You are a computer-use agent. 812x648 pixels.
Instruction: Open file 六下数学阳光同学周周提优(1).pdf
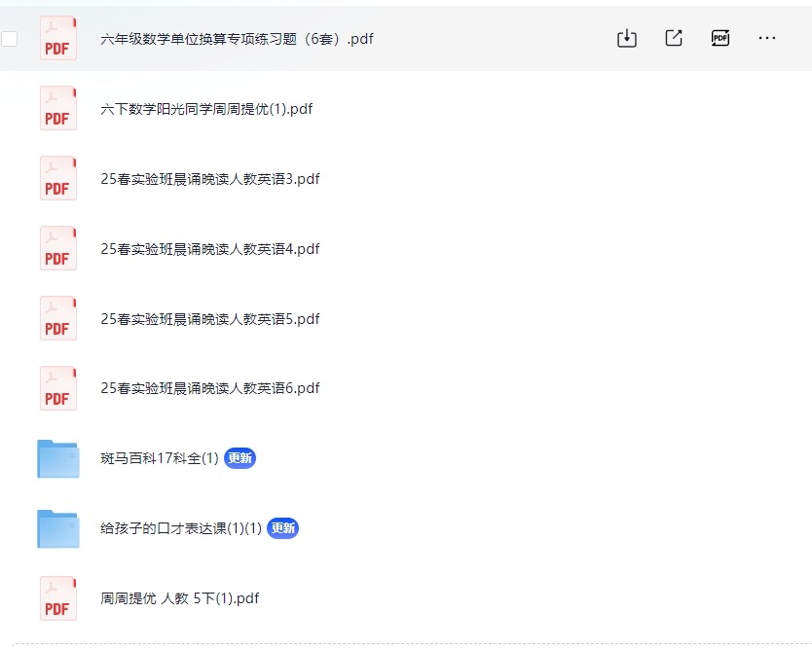206,109
